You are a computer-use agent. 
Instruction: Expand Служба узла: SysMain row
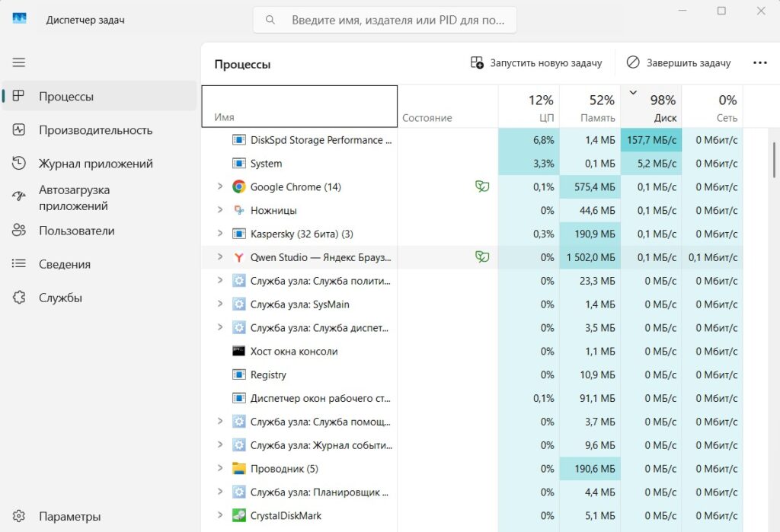pos(220,304)
